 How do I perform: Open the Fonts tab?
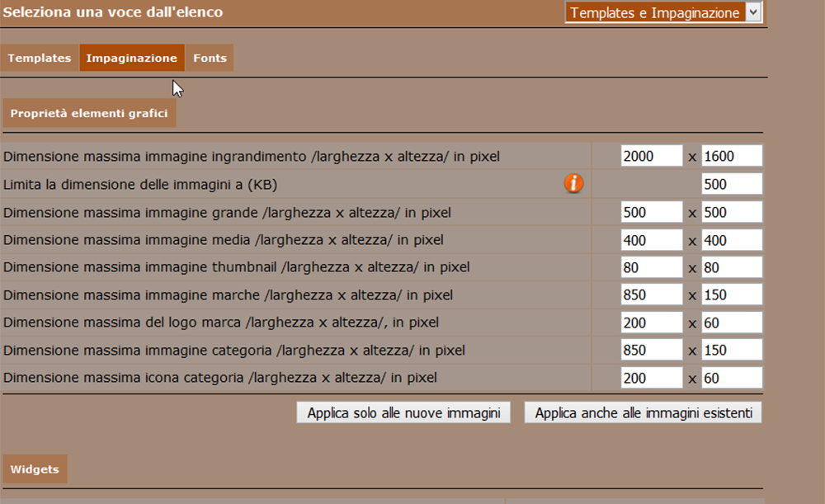[x=210, y=58]
